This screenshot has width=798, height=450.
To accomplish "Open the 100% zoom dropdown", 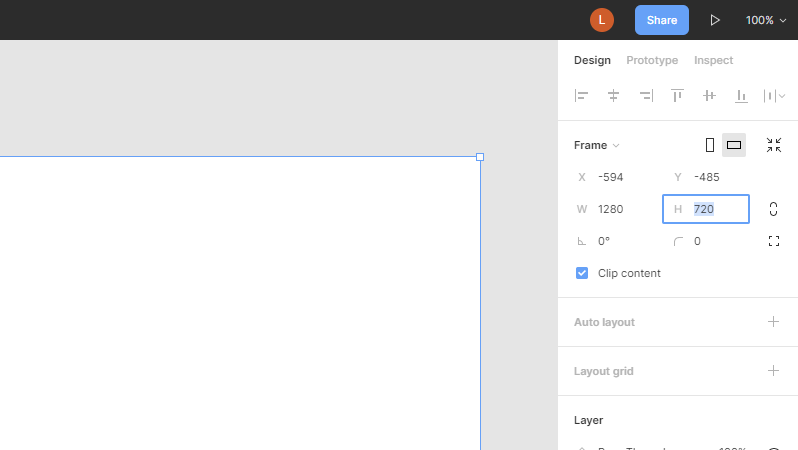I will (x=766, y=20).
